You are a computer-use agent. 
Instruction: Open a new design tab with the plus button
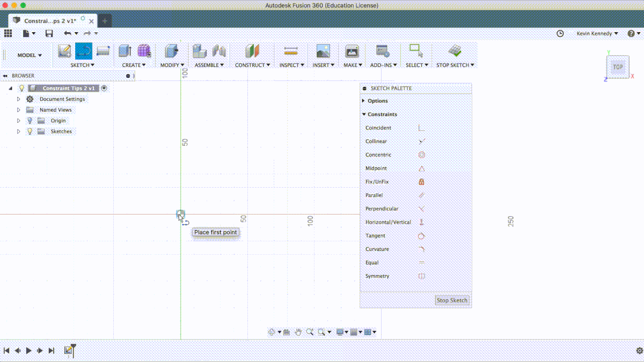[x=105, y=21]
